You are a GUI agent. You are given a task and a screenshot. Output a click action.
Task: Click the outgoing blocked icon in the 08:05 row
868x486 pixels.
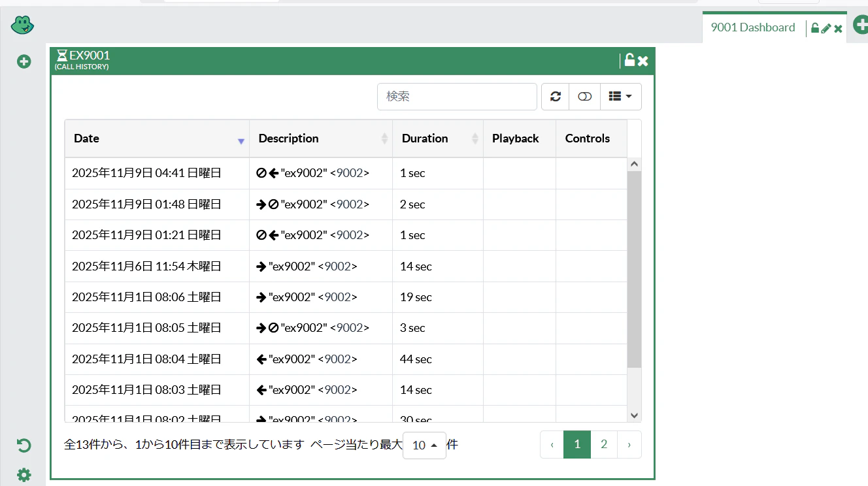coord(267,328)
